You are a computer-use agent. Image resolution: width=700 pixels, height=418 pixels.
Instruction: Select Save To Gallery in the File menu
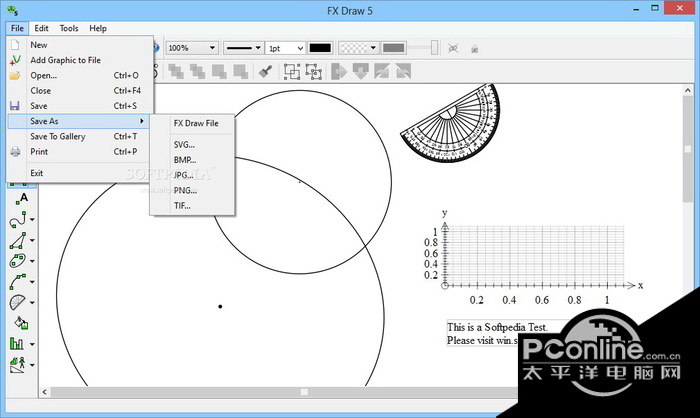(57, 136)
